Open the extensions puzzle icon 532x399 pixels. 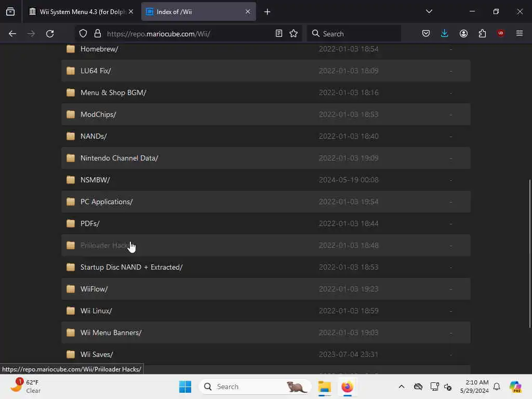[x=482, y=34]
